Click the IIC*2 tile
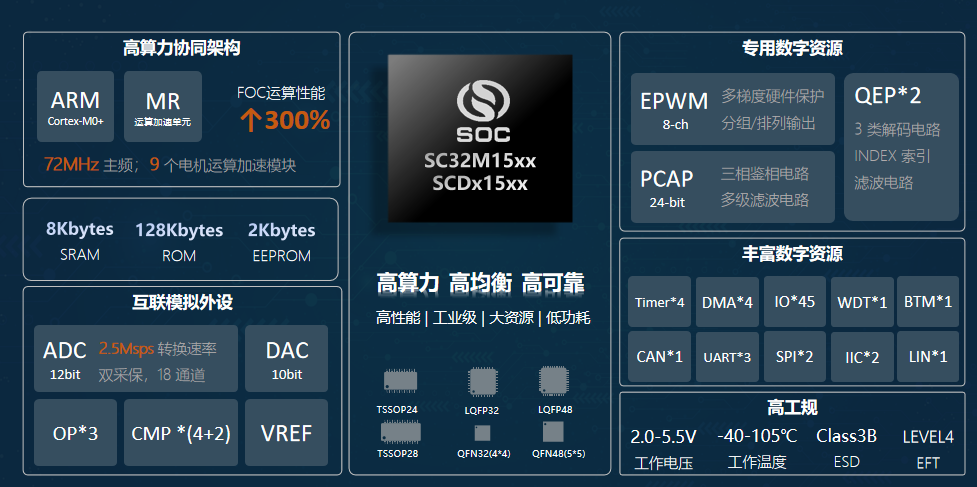The width and height of the screenshot is (977, 487). coord(862,357)
